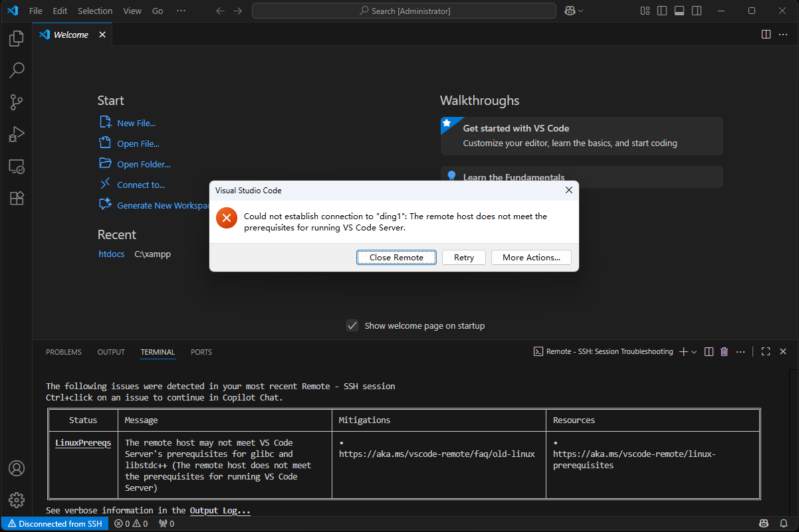Open the Go menu

click(x=158, y=11)
